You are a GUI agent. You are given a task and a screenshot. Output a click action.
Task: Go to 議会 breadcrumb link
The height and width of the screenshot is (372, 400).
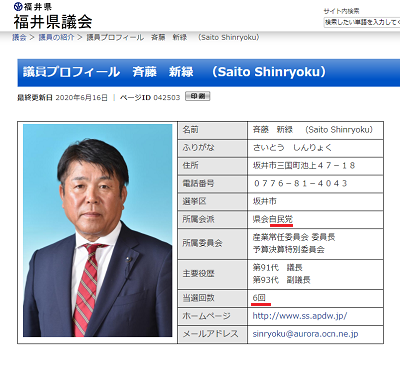(19, 37)
